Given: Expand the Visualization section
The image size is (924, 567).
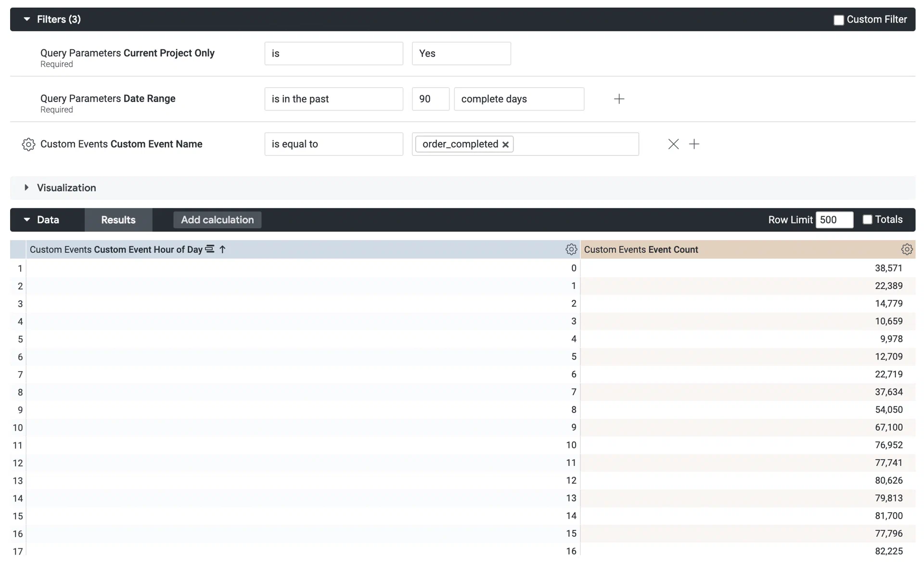Looking at the screenshot, I should coord(26,188).
